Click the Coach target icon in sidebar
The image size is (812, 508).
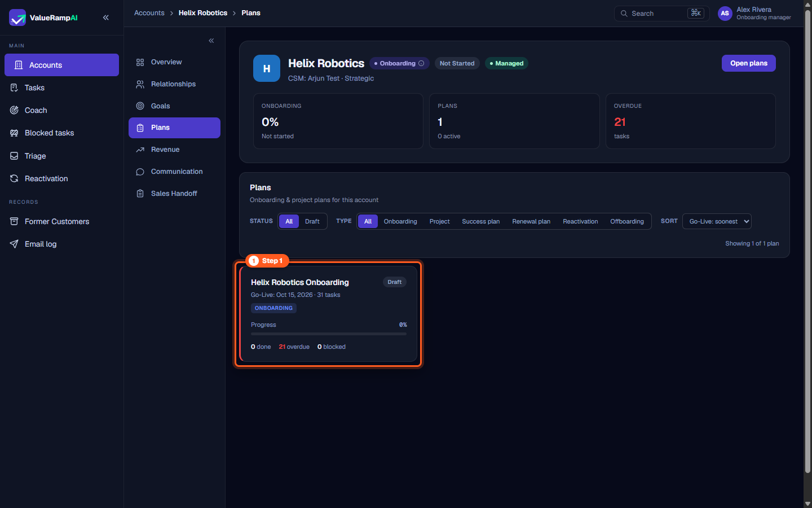click(14, 110)
